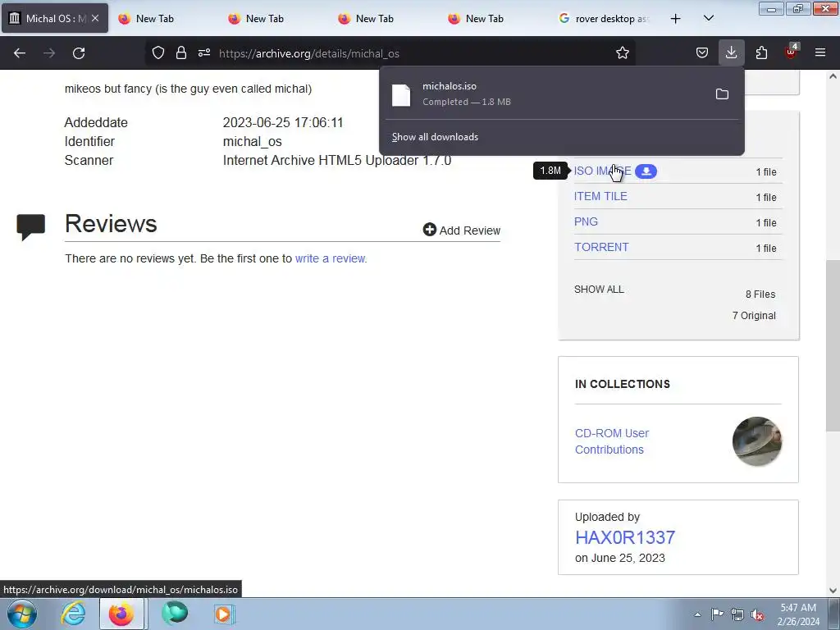
Task: Click the 7 Original text
Action: coord(754,316)
